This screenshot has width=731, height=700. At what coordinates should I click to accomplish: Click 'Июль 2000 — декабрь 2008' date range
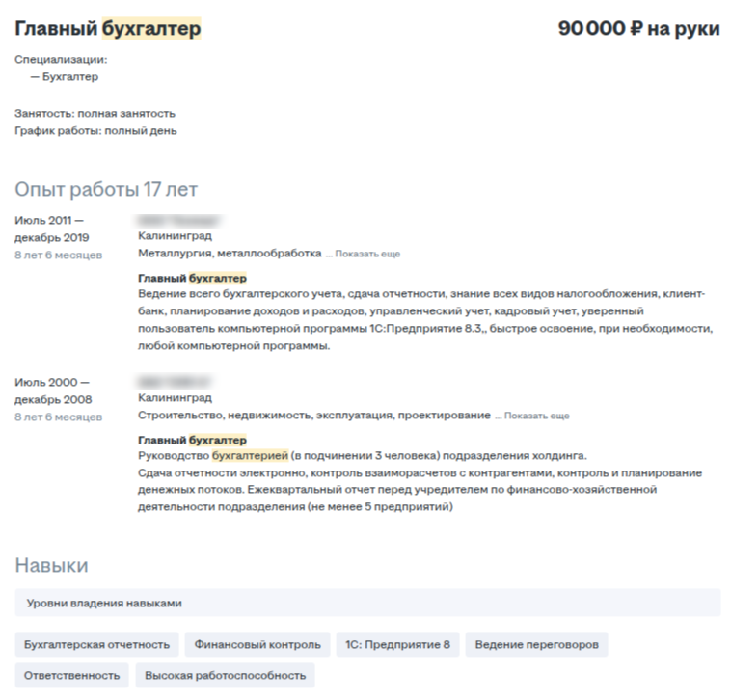point(53,391)
